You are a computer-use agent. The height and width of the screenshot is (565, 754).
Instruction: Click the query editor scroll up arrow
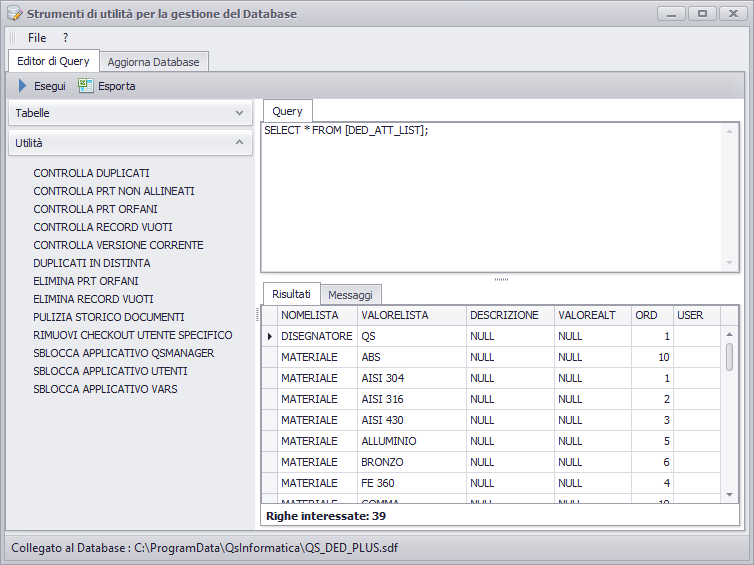click(x=729, y=131)
